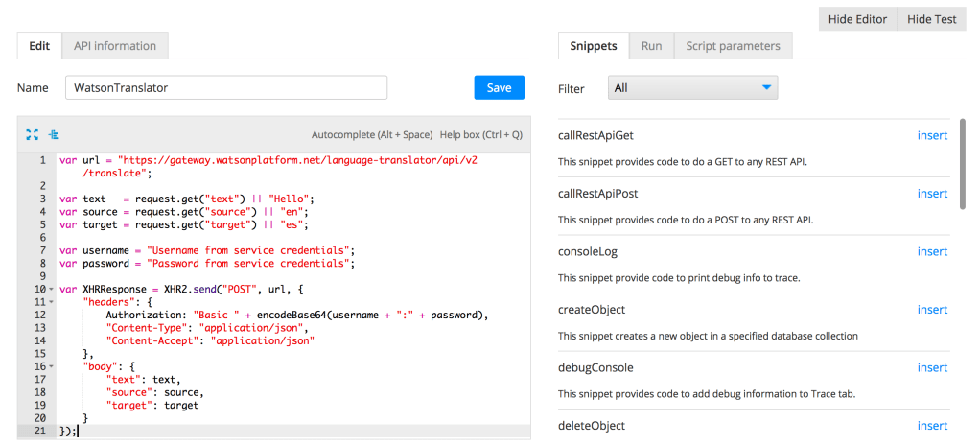The image size is (980, 445).
Task: Insert the deleteObject snippet
Action: tap(932, 426)
